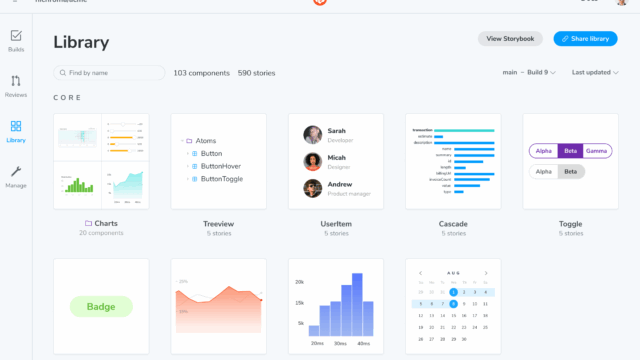
Task: Select the purple Alpha toggle option
Action: click(544, 151)
